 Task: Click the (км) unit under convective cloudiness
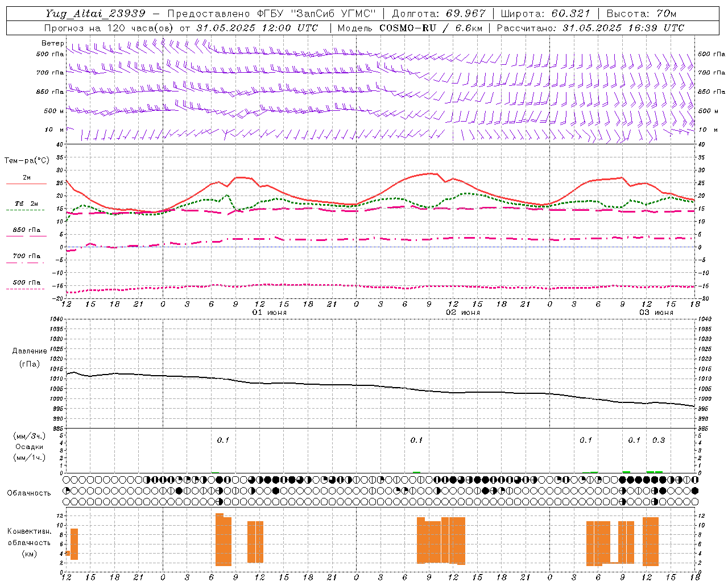click(x=30, y=554)
